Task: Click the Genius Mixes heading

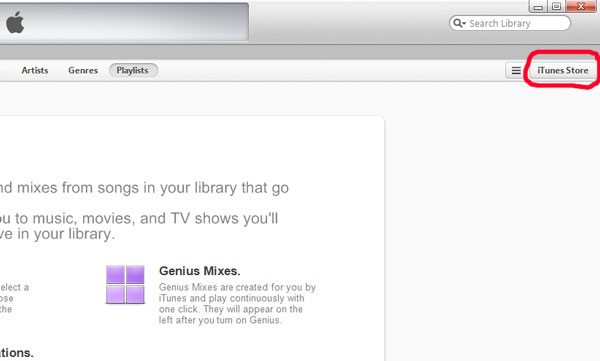Action: click(x=200, y=271)
